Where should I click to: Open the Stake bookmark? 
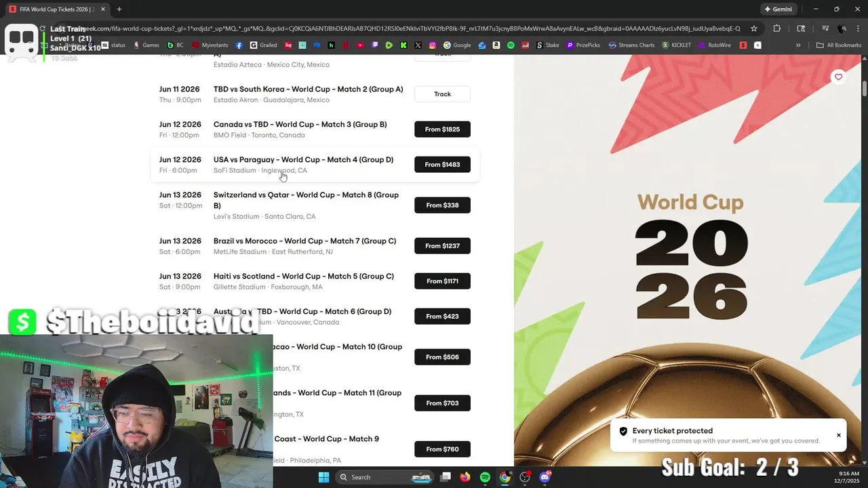pyautogui.click(x=548, y=45)
